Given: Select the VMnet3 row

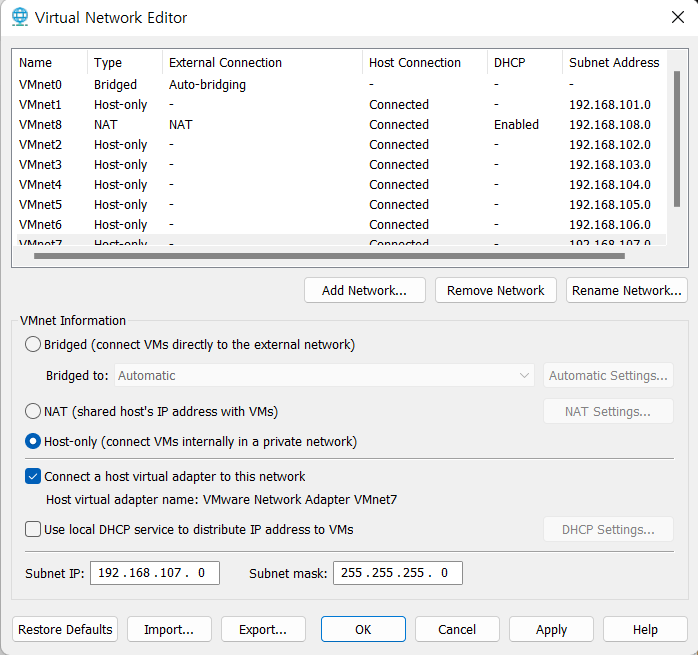Looking at the screenshot, I should pos(341,165).
